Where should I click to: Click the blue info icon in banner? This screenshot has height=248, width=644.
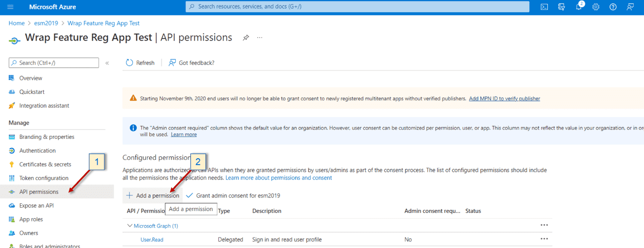pos(133,128)
